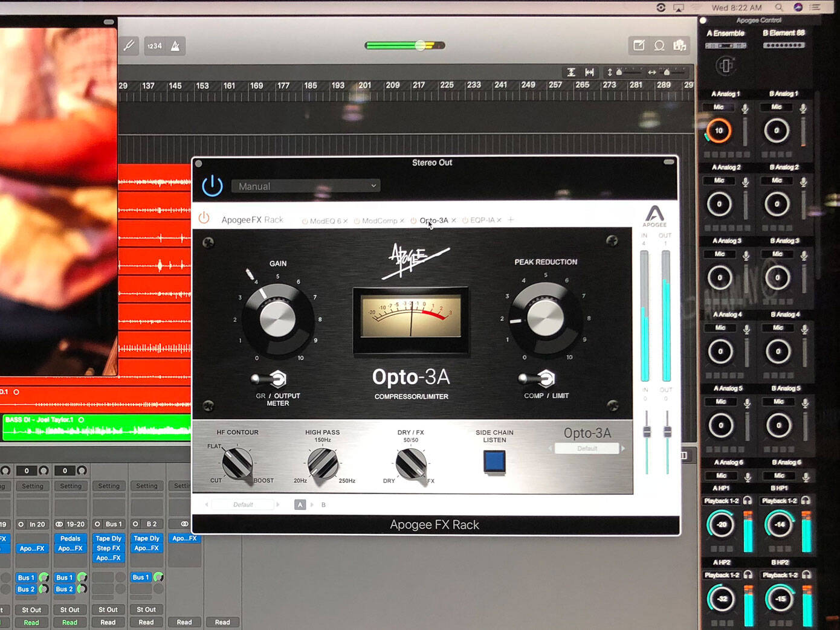Image resolution: width=840 pixels, height=630 pixels.
Task: Switch to the EQP-IA tab
Action: [x=482, y=220]
